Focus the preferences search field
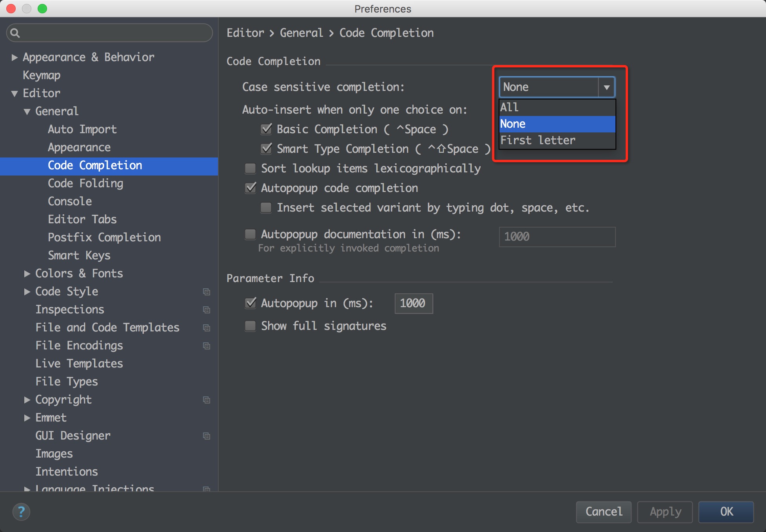The image size is (766, 532). tap(109, 33)
